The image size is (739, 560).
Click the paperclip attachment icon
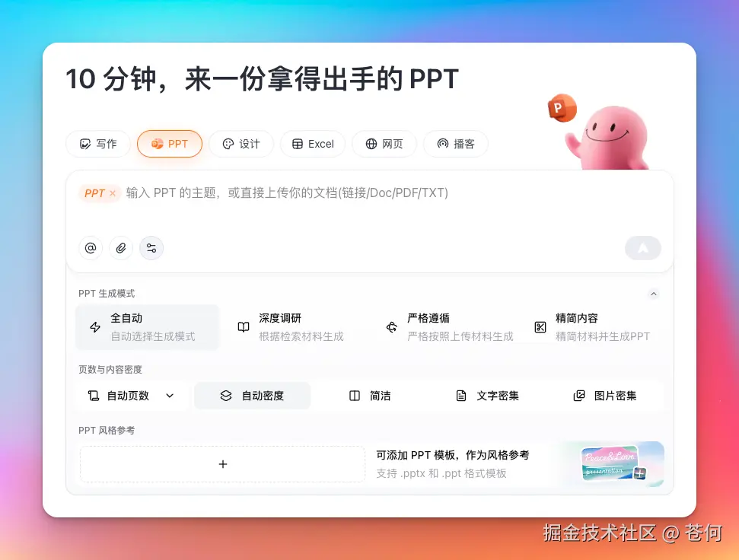[120, 248]
